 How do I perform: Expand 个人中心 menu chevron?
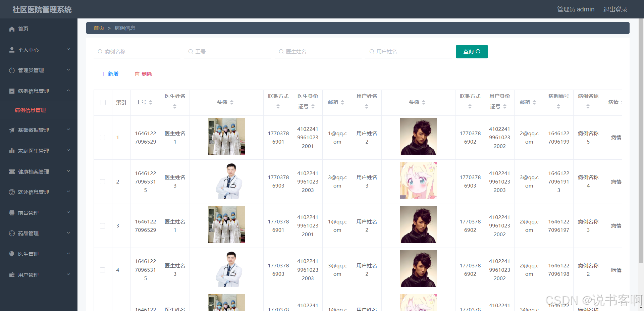[x=68, y=49]
